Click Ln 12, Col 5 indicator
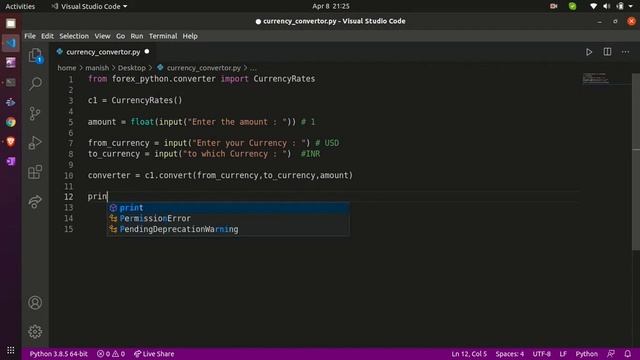640x360 pixels. point(469,353)
